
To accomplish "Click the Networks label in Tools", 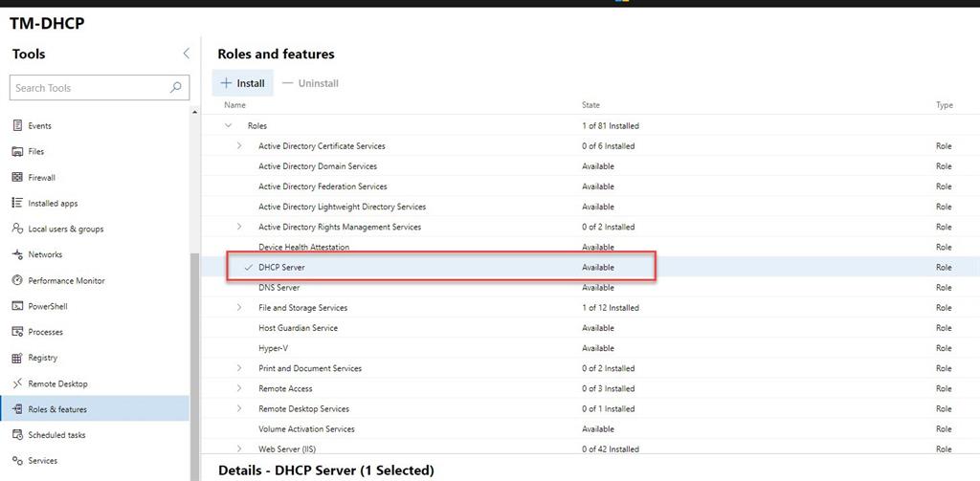I will (x=45, y=255).
